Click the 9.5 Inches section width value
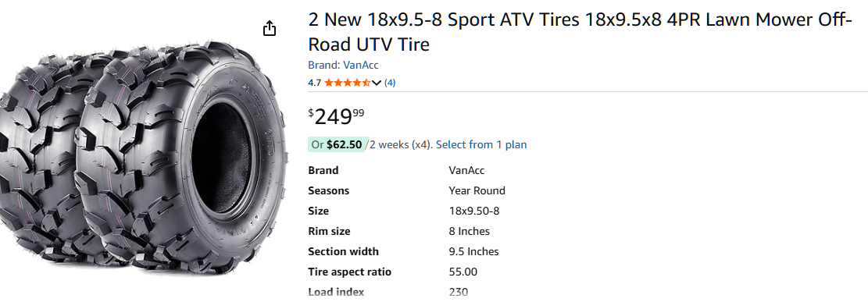This screenshot has width=868, height=302. 473,251
